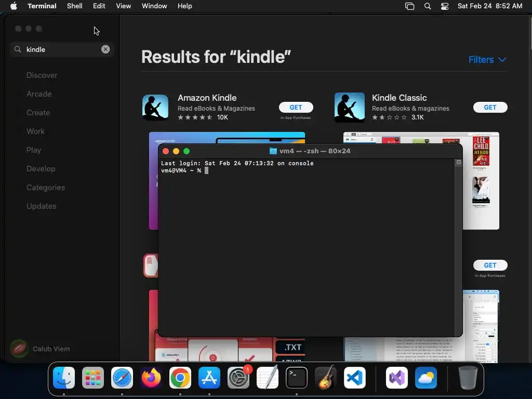Go to Create in App Store sidebar

pos(38,113)
